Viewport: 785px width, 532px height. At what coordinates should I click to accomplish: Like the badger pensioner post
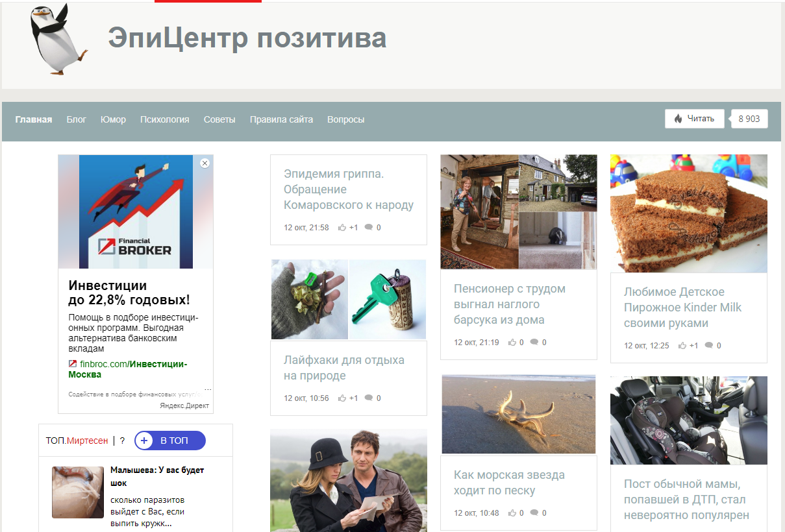tap(512, 343)
